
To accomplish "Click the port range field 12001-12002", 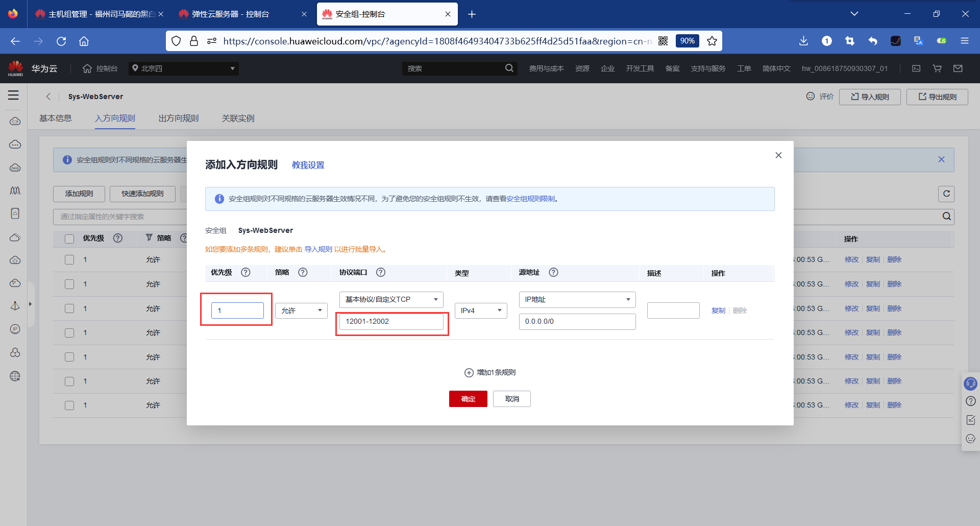I will [391, 322].
